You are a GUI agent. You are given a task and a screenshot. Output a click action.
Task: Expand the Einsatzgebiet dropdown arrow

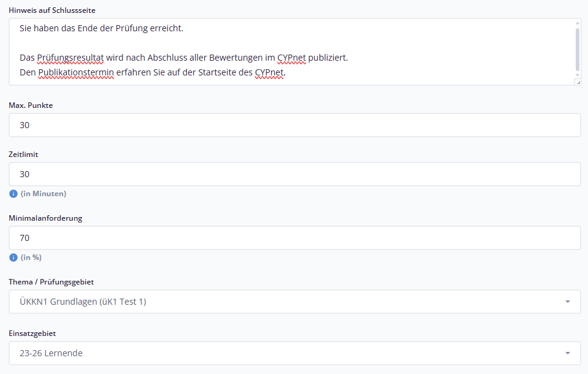(x=567, y=353)
